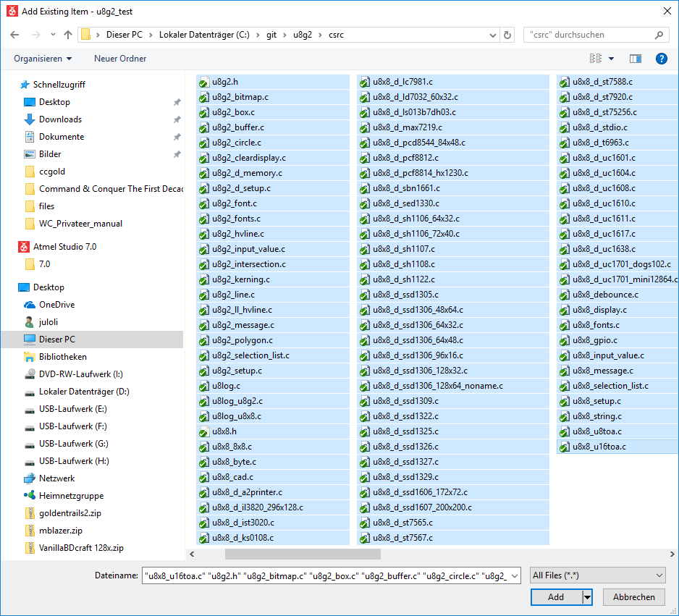This screenshot has height=616, width=679.
Task: Click the csrc search field
Action: pos(589,35)
